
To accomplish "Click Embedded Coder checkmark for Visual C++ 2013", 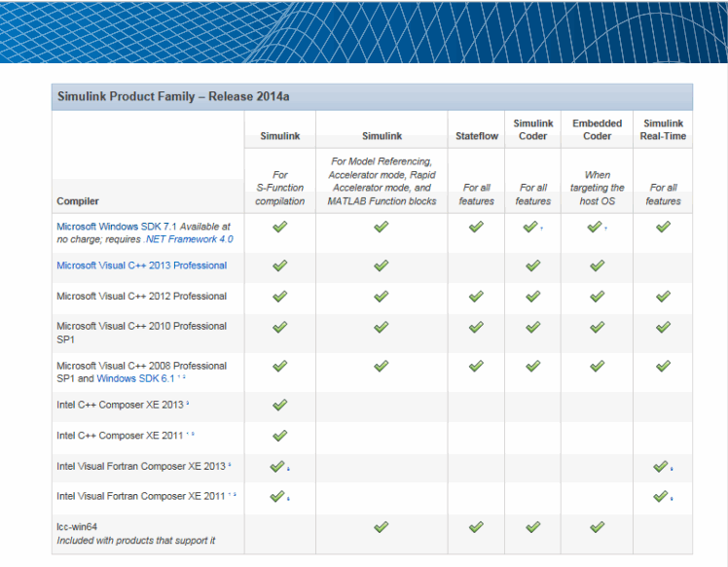I will pos(597,266).
